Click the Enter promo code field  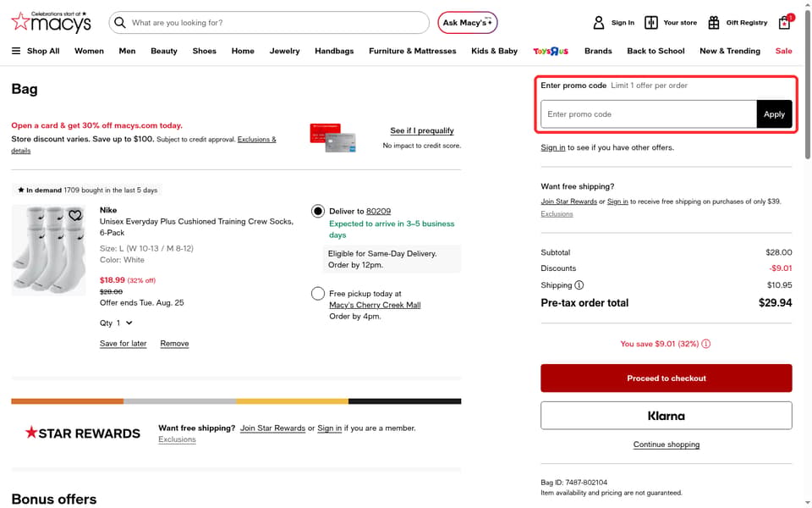coord(649,114)
